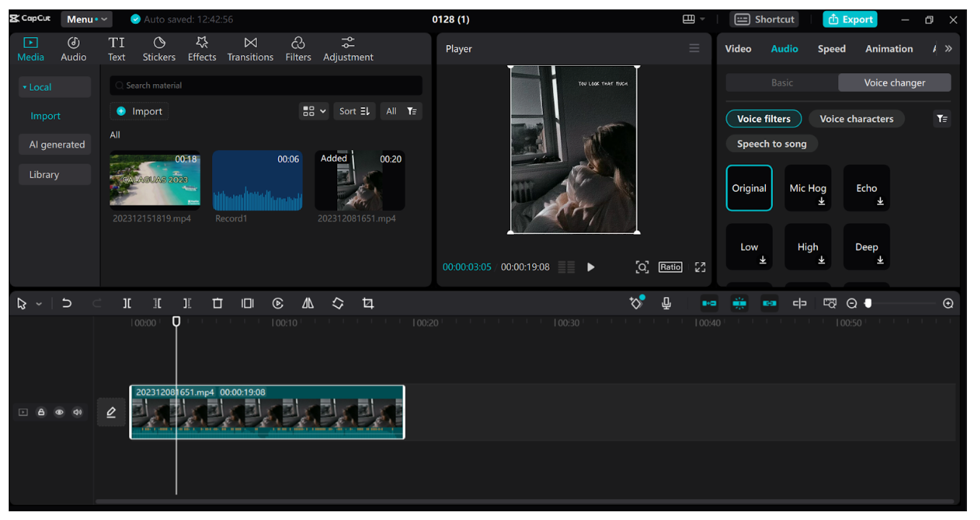Image resolution: width=980 pixels, height=520 pixels.
Task: Delete the selected clip
Action: 217,303
